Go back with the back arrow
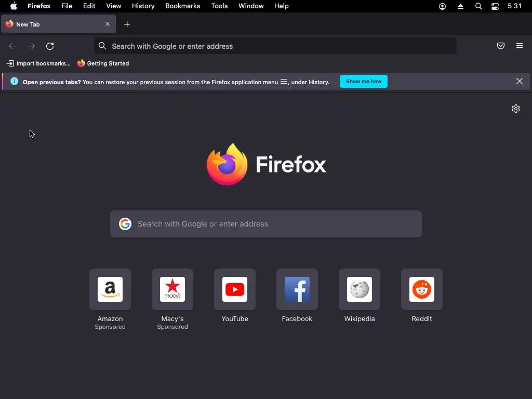The width and height of the screenshot is (532, 399). tap(12, 46)
